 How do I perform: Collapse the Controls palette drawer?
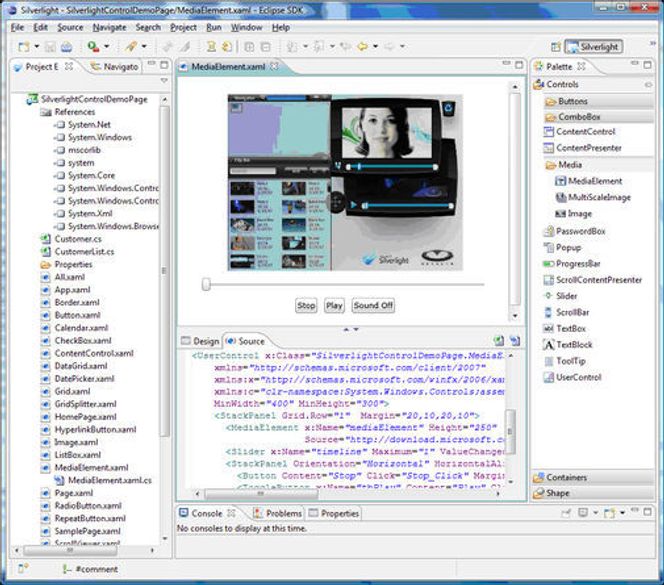pos(593,84)
